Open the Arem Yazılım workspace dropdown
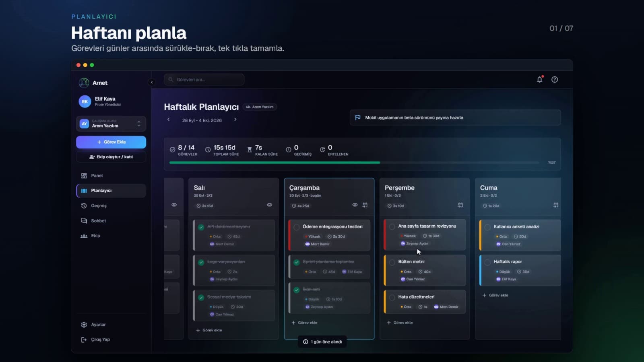The image size is (644, 362). coord(111,123)
